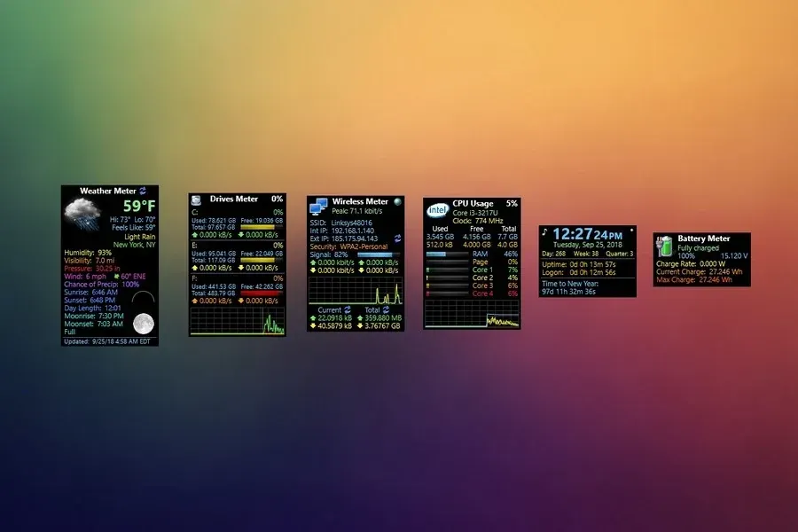Screen dimensions: 798x532
Task: Click the Wireless Meter title
Action: 360,201
